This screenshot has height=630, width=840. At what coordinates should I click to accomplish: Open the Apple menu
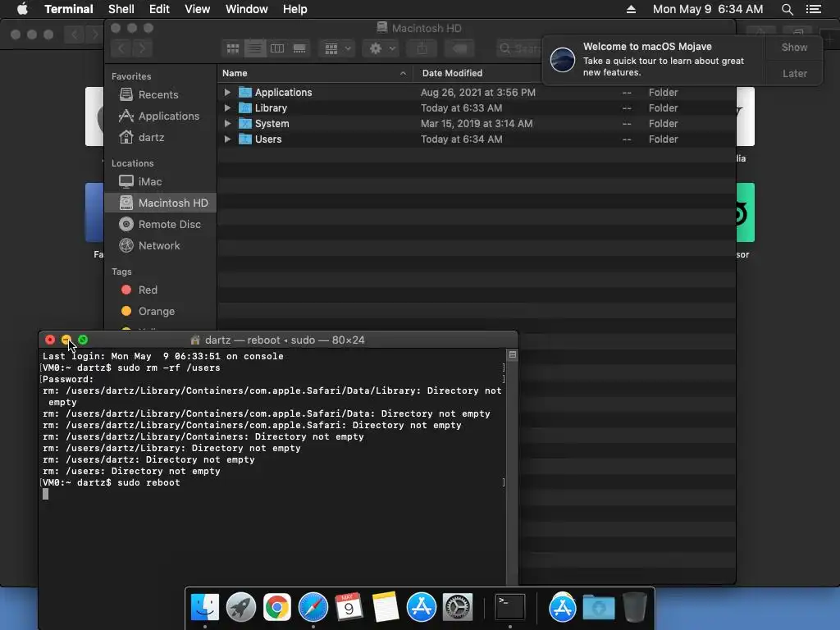[x=22, y=9]
